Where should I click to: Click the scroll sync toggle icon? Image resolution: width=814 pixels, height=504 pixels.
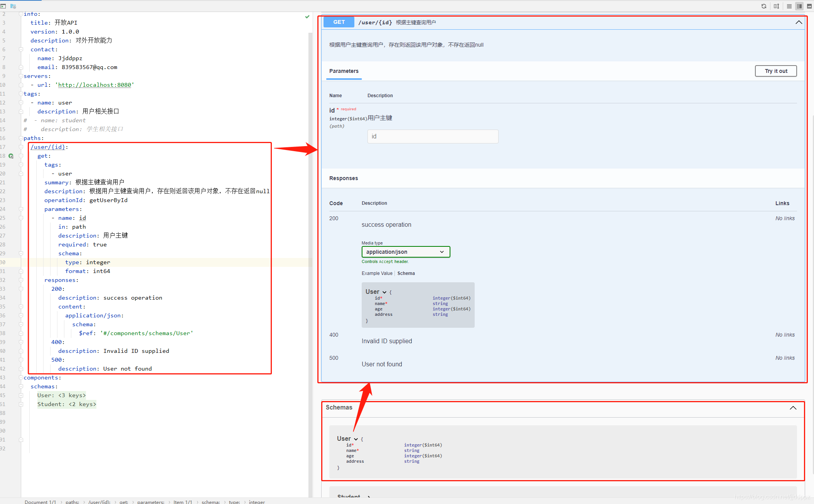coord(776,6)
